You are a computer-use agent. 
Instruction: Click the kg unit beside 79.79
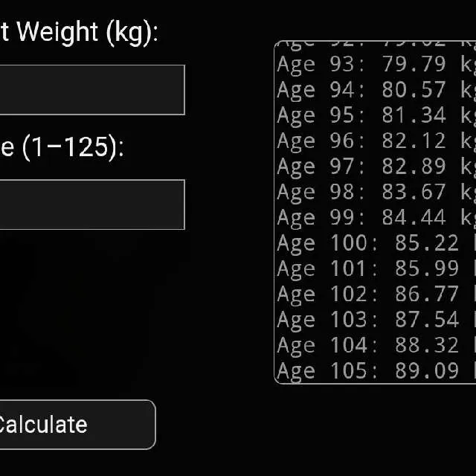pyautogui.click(x=468, y=65)
